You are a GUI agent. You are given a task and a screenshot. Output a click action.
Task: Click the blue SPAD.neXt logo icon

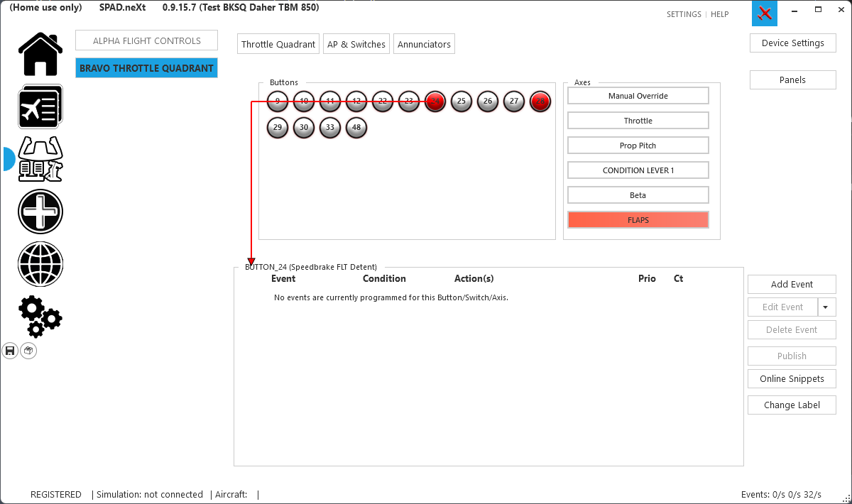pos(765,14)
